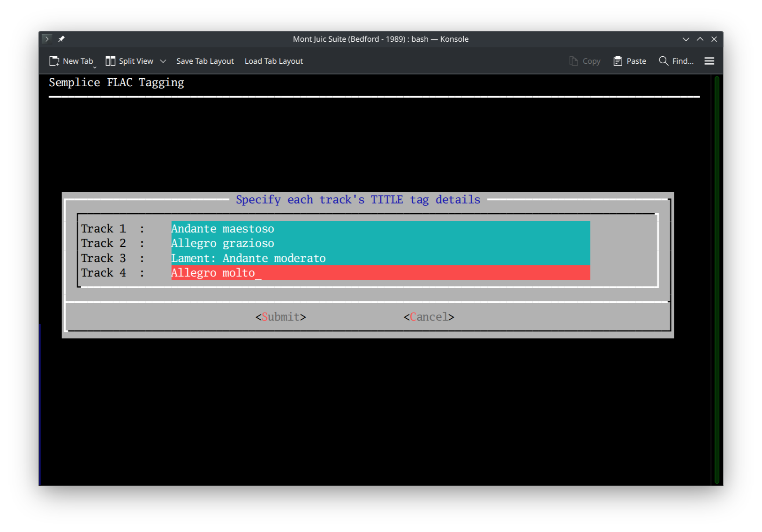Click the title bar left chevron icon
762x532 pixels.
click(x=47, y=39)
